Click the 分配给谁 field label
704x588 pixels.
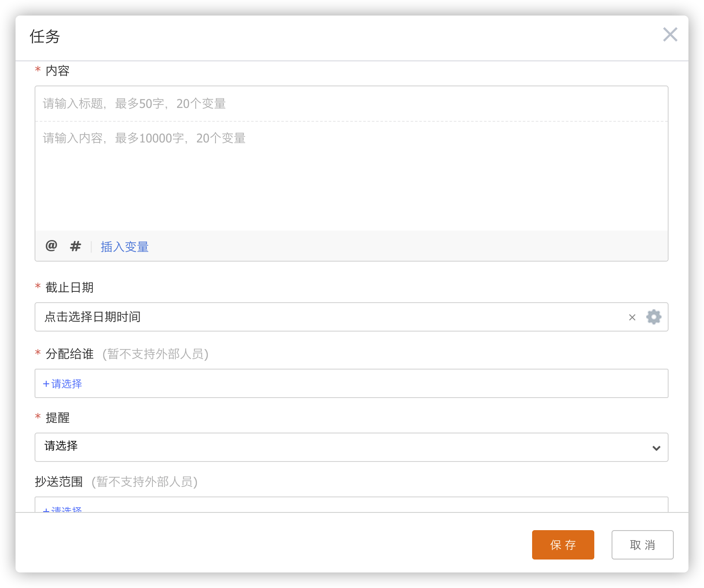click(70, 354)
